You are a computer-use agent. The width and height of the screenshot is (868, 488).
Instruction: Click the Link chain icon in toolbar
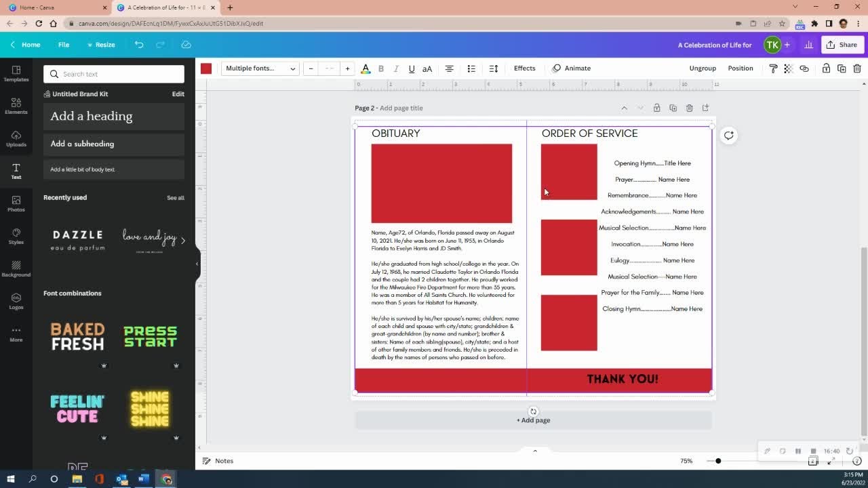point(804,68)
